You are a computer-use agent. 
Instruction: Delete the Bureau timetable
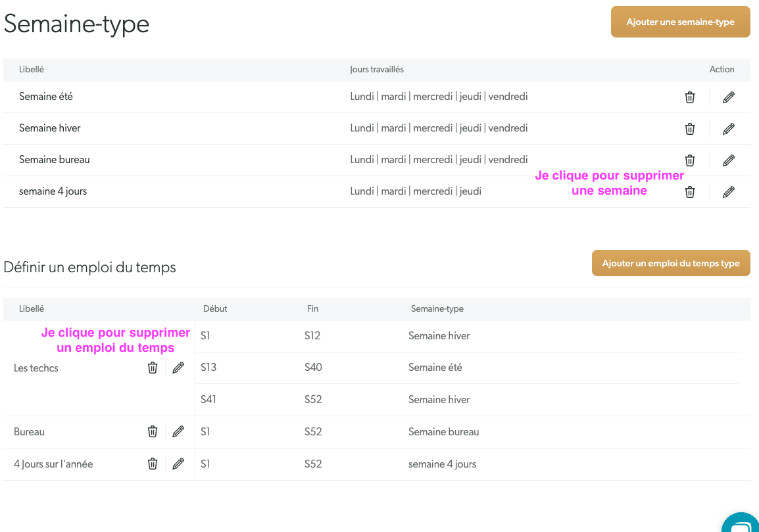[153, 431]
